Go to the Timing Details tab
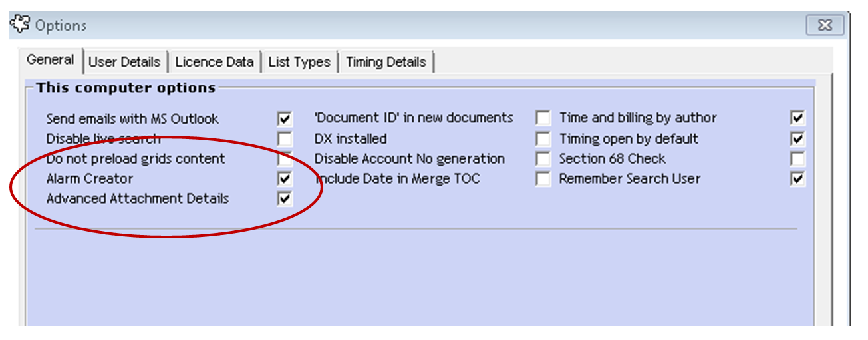 [x=386, y=62]
